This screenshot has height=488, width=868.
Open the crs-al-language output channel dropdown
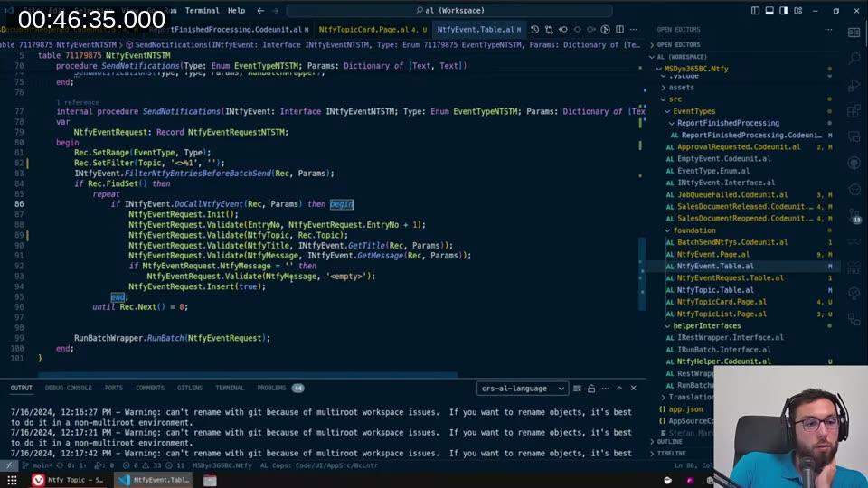tap(523, 389)
